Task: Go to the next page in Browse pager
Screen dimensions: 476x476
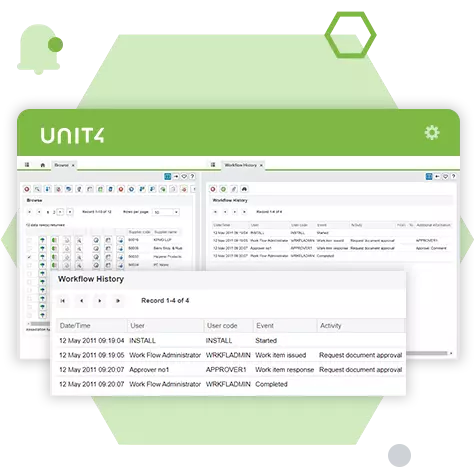Action: pos(60,212)
